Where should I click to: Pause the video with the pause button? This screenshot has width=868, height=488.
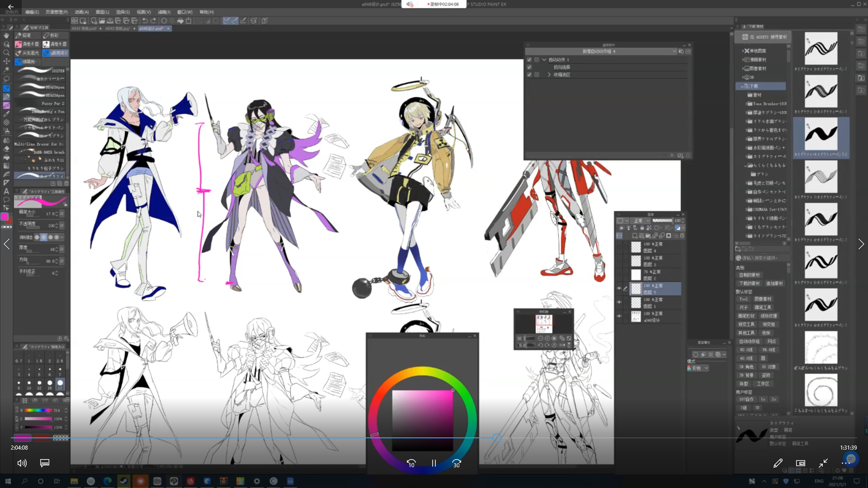(434, 463)
